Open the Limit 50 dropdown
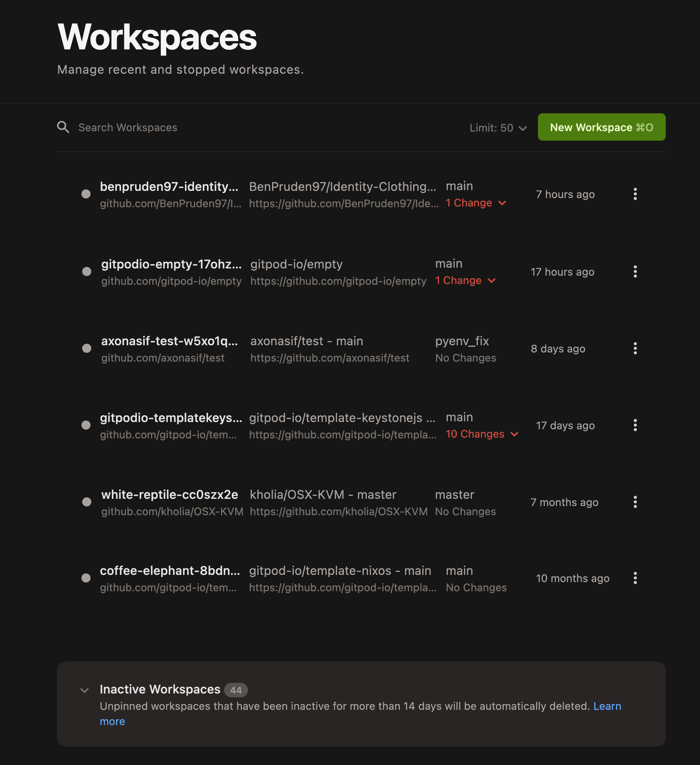Image resolution: width=700 pixels, height=765 pixels. (498, 127)
